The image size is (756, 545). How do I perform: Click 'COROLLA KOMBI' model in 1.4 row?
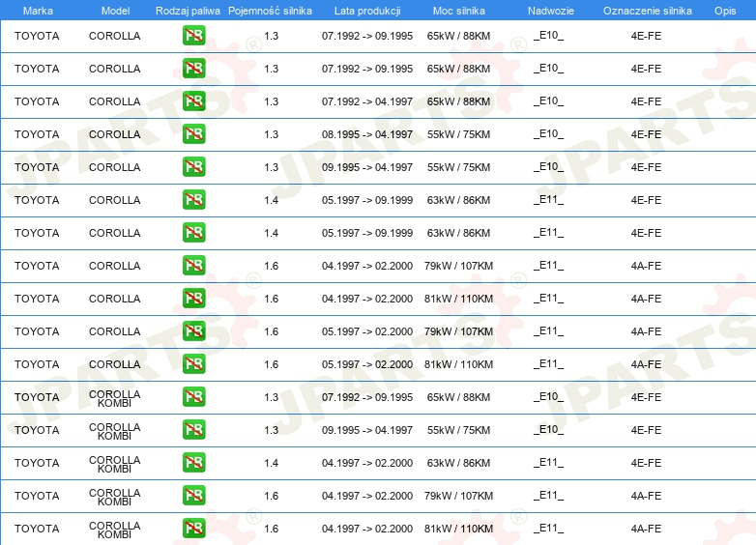pos(115,464)
